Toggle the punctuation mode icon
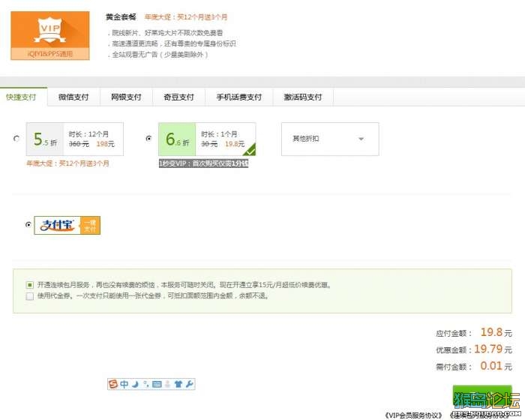This screenshot has width=525, height=420. point(146,384)
